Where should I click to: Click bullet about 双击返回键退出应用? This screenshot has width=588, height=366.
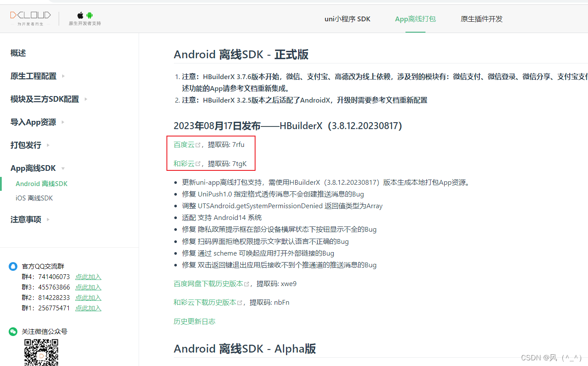[279, 265]
